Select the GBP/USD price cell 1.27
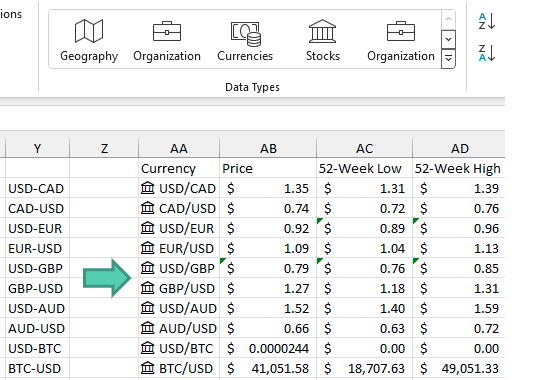Viewport: 542px width, 380px height. click(x=268, y=289)
